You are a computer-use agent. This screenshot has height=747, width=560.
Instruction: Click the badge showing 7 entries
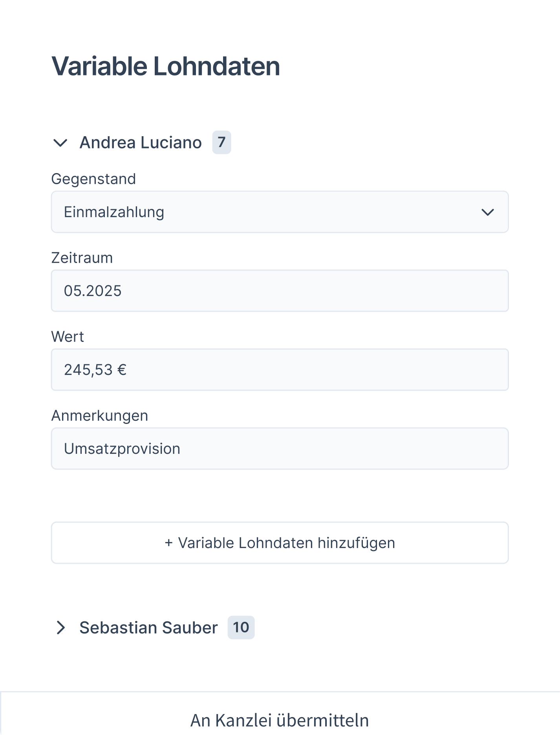point(221,143)
